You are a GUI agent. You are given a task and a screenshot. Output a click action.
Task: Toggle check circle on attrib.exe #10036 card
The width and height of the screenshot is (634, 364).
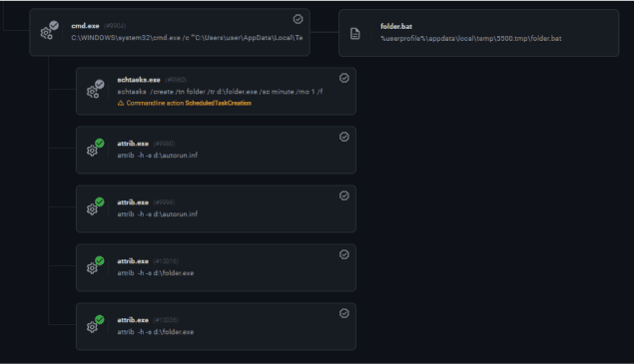(344, 313)
